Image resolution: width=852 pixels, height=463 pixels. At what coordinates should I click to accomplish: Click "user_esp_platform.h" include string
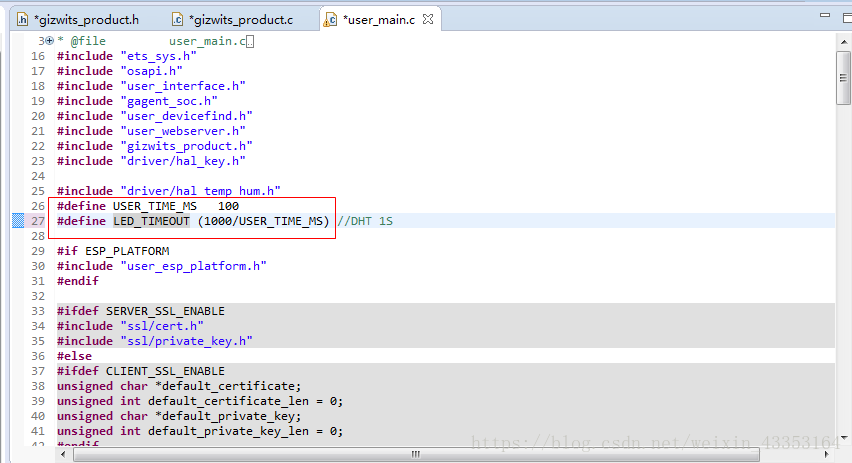pos(193,266)
